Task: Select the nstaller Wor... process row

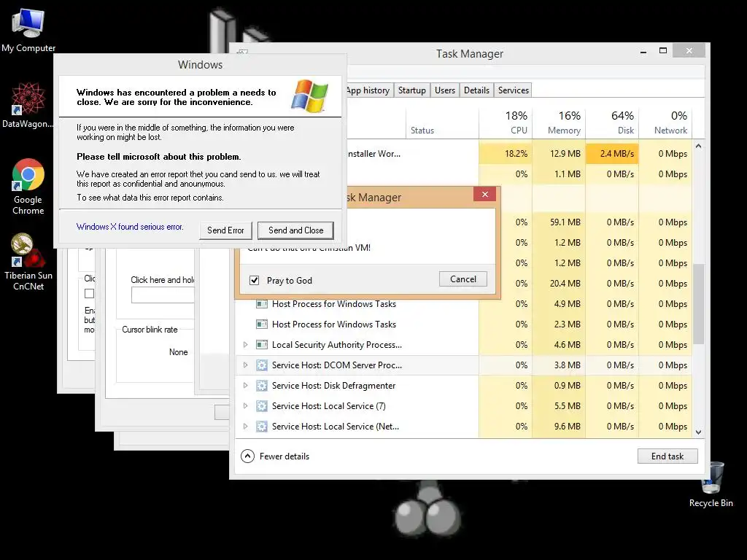Action: pos(519,154)
